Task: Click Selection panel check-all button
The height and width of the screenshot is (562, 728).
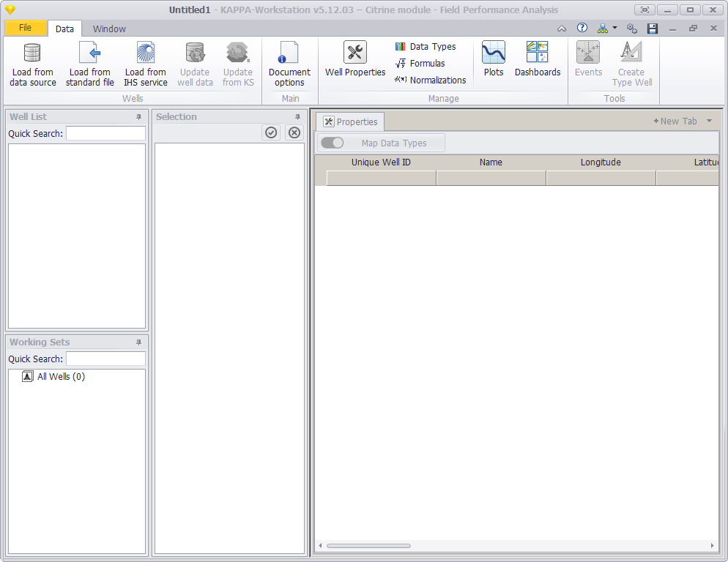Action: pos(271,132)
